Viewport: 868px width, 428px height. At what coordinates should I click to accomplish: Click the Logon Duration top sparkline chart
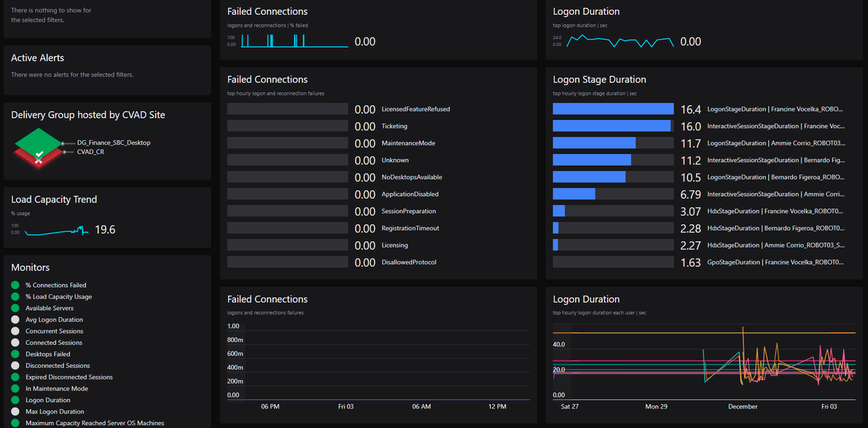point(620,41)
